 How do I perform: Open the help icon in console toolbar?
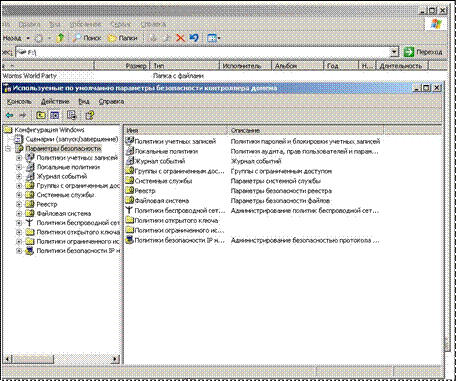point(89,115)
